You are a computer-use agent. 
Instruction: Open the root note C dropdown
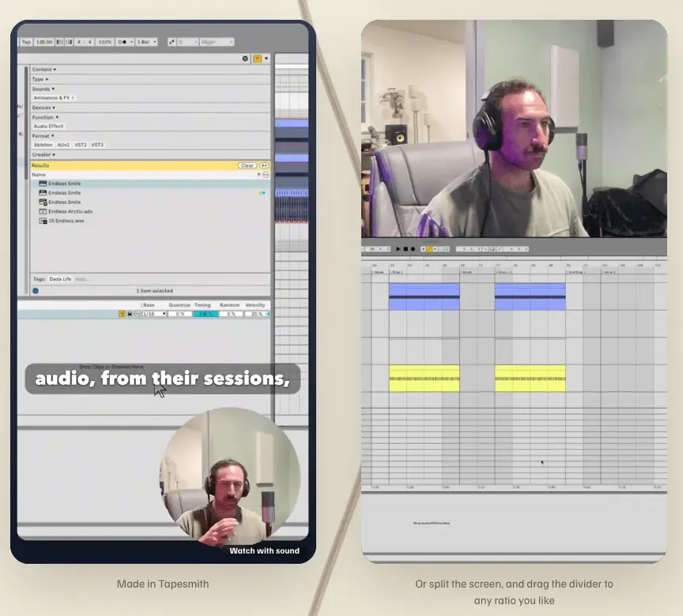(x=187, y=42)
